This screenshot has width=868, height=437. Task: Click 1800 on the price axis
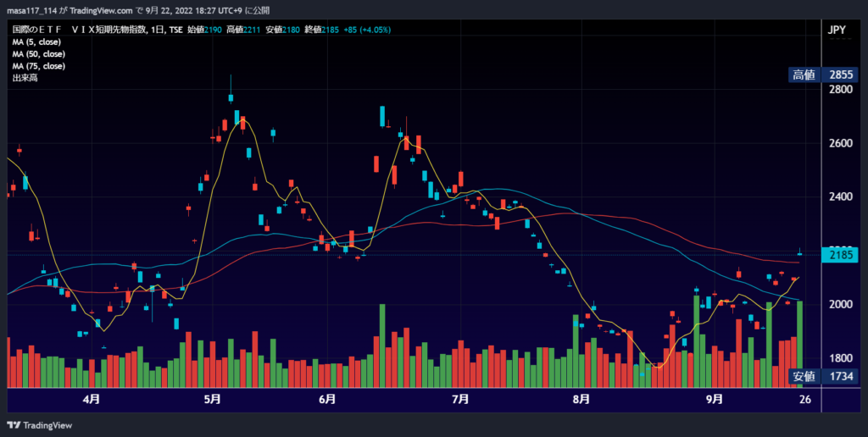(x=840, y=358)
